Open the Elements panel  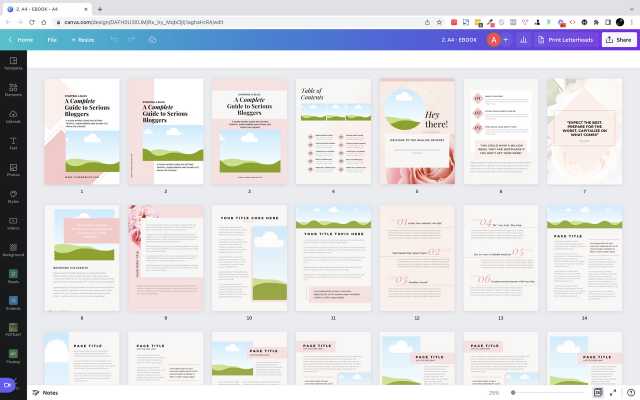[13, 89]
